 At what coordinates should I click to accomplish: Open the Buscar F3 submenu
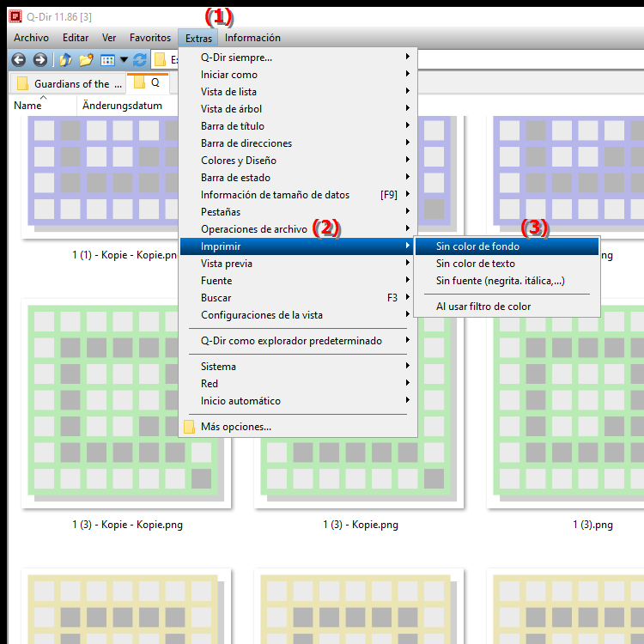coord(299,298)
